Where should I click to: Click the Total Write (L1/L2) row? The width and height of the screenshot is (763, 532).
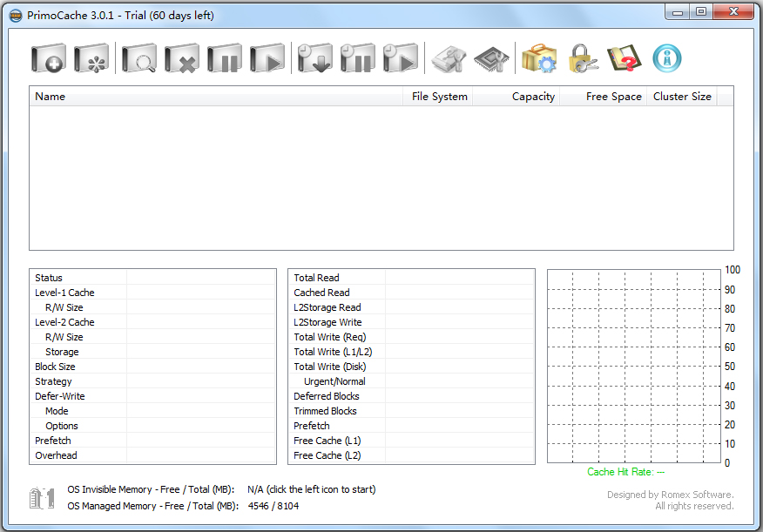tap(412, 352)
